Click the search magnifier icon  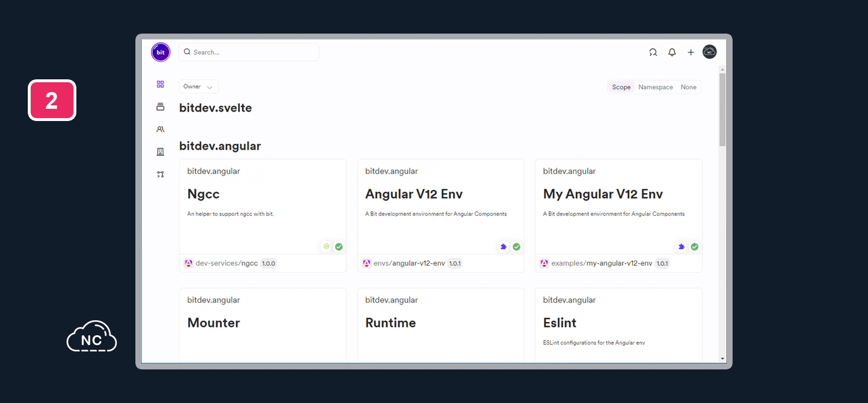tap(187, 52)
